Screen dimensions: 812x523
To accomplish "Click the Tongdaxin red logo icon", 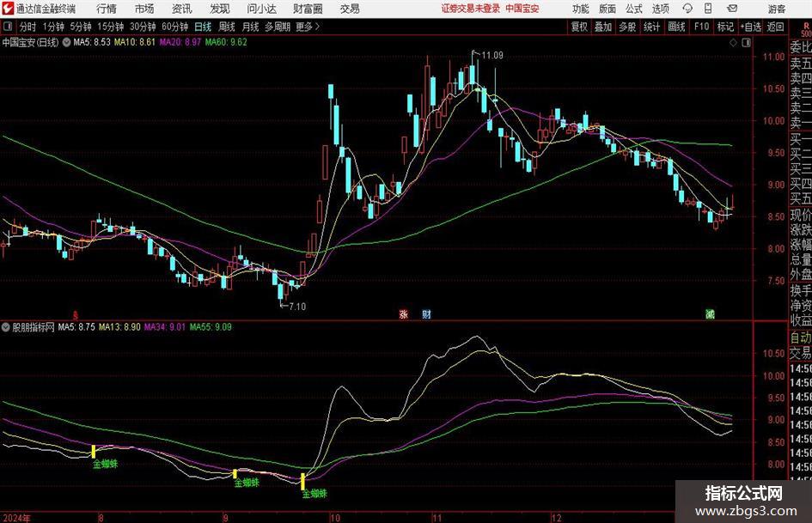I will (8, 9).
